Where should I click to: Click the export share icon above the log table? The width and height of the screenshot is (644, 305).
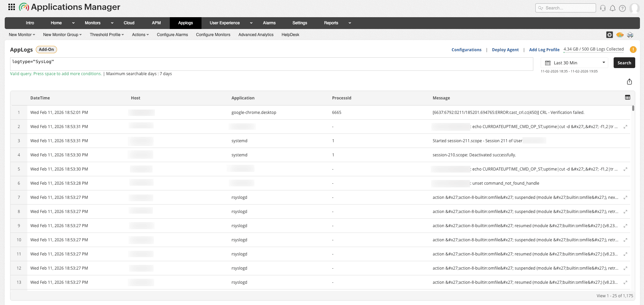coord(629,81)
